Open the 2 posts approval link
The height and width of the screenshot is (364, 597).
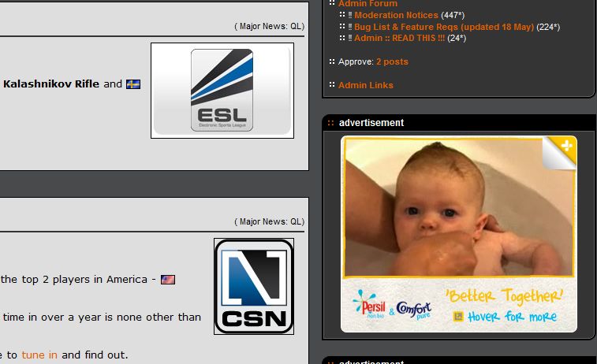[392, 61]
